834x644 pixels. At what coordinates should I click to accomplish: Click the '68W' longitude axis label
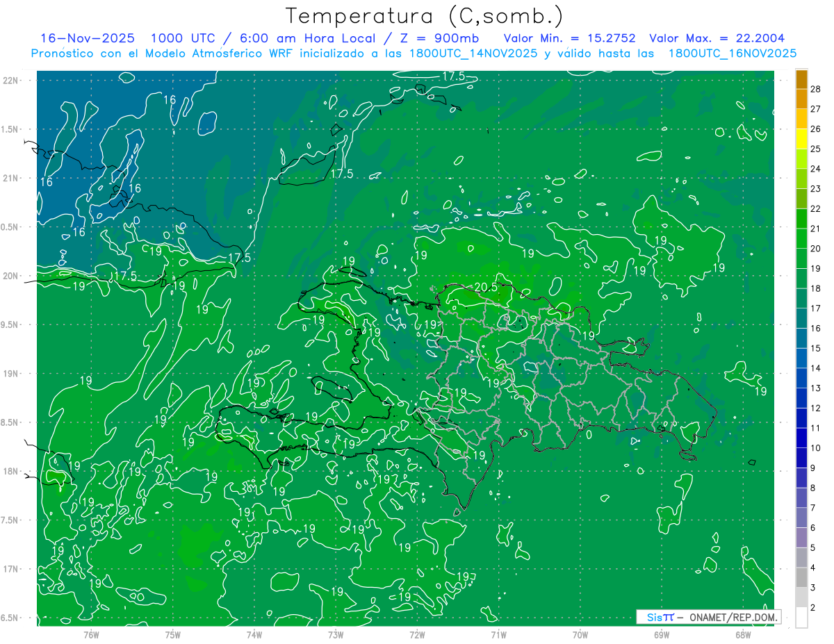click(x=743, y=635)
